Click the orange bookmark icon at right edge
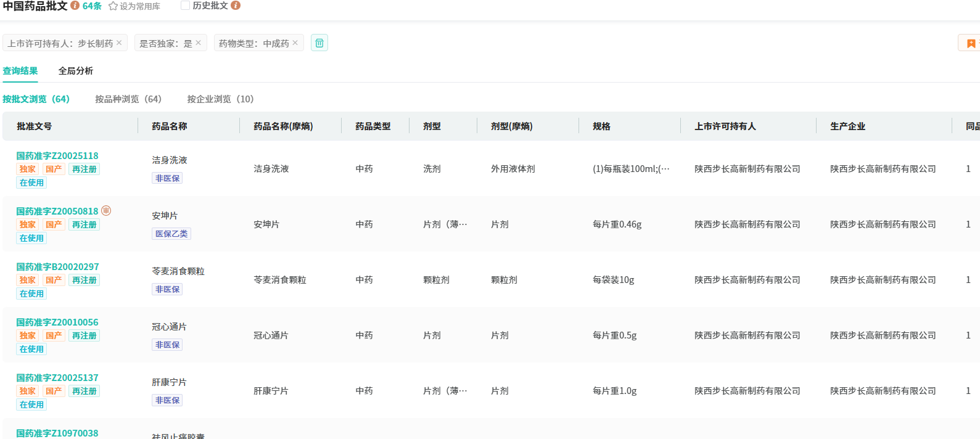This screenshot has height=439, width=980. pos(971,43)
